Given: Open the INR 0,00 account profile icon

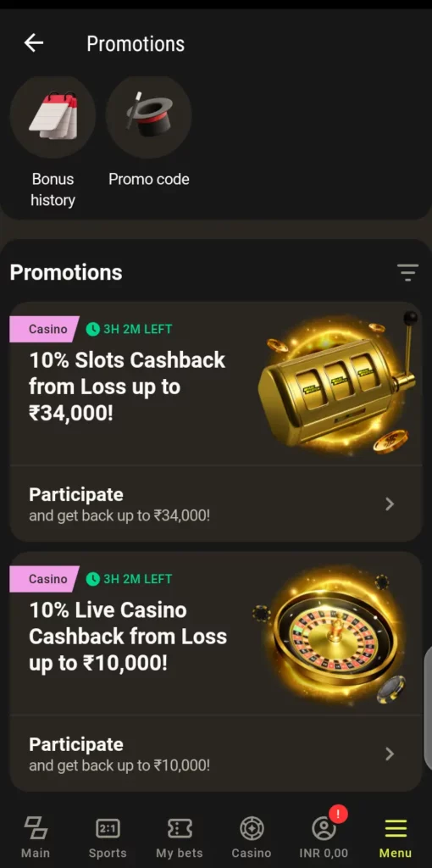Looking at the screenshot, I should coord(324,829).
